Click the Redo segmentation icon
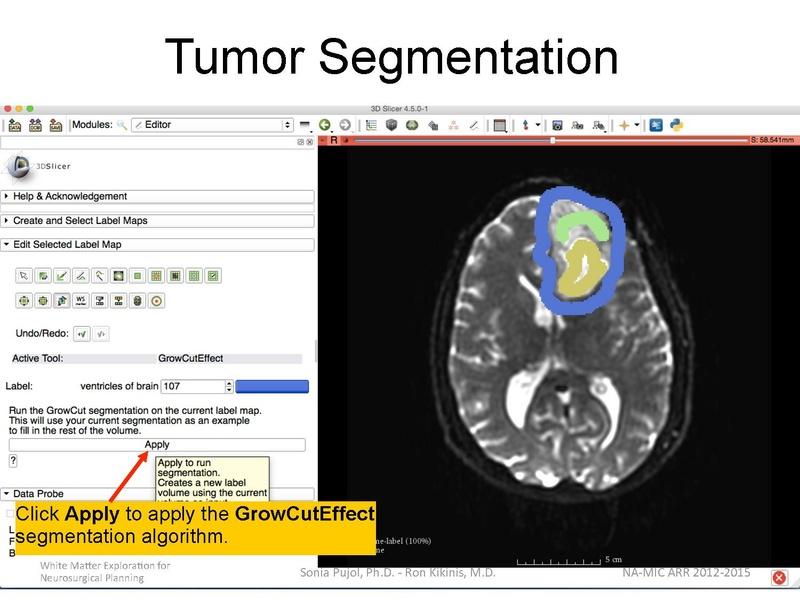The width and height of the screenshot is (800, 600). point(100,331)
